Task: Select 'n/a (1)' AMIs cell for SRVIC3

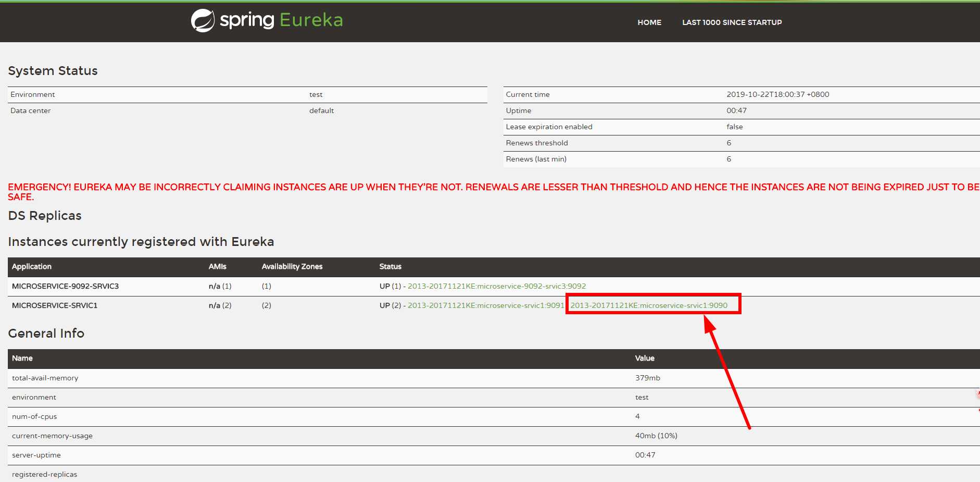Action: [x=220, y=286]
